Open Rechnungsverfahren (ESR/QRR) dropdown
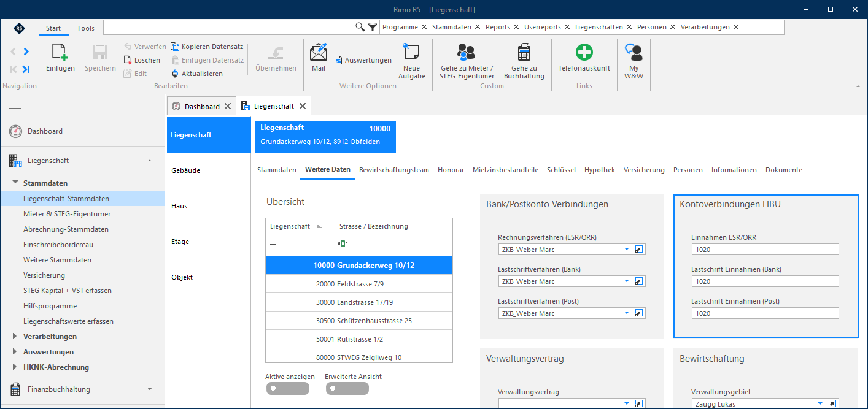 point(627,250)
